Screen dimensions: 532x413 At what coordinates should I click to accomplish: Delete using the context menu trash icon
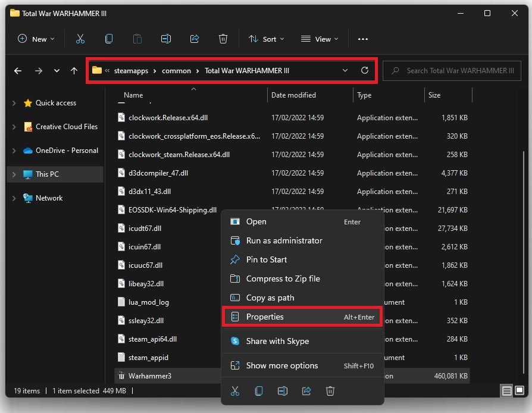pos(330,391)
